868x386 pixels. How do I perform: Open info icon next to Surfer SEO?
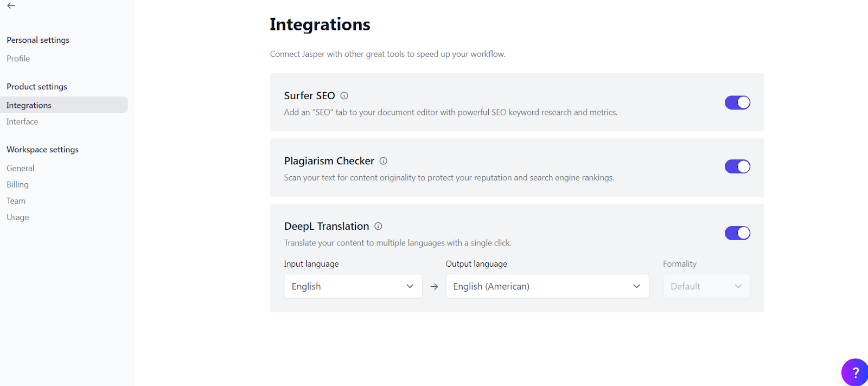pyautogui.click(x=344, y=95)
